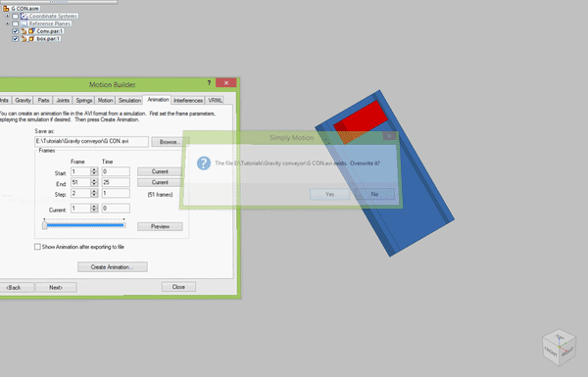This screenshot has height=377, width=588.
Task: Switch to the Gravity tab
Action: click(x=23, y=100)
